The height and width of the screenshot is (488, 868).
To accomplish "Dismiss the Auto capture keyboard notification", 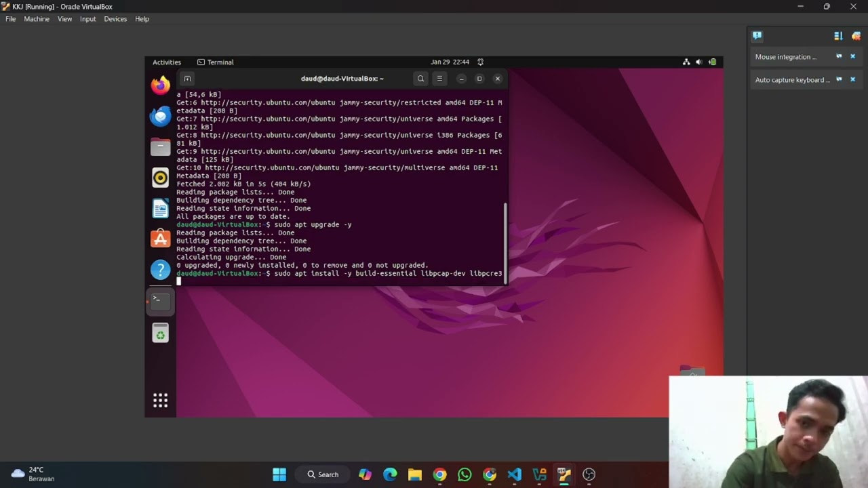I will coord(853,80).
